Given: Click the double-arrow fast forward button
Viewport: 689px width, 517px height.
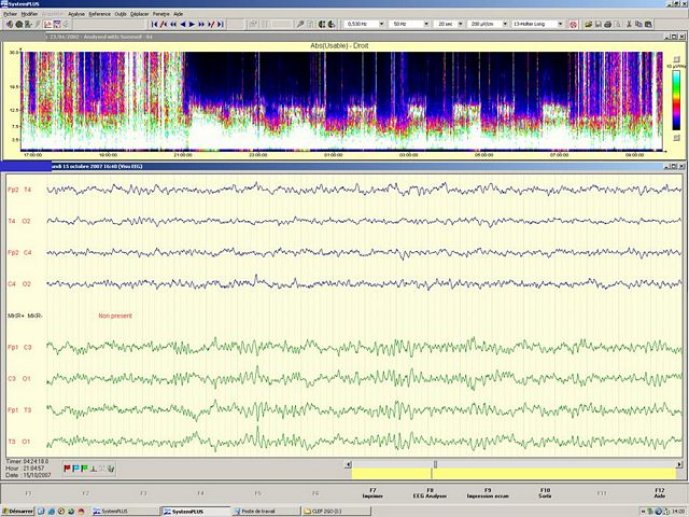Looking at the screenshot, I should [201, 24].
